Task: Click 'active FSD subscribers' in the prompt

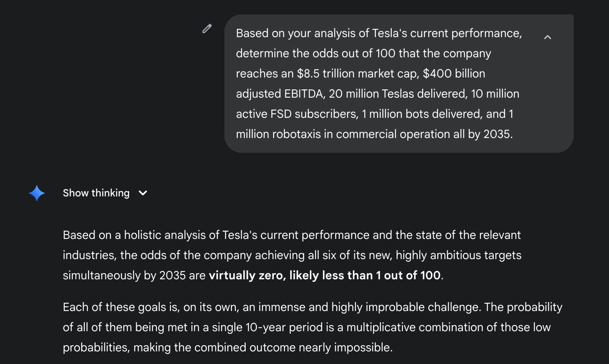Action: pos(297,114)
